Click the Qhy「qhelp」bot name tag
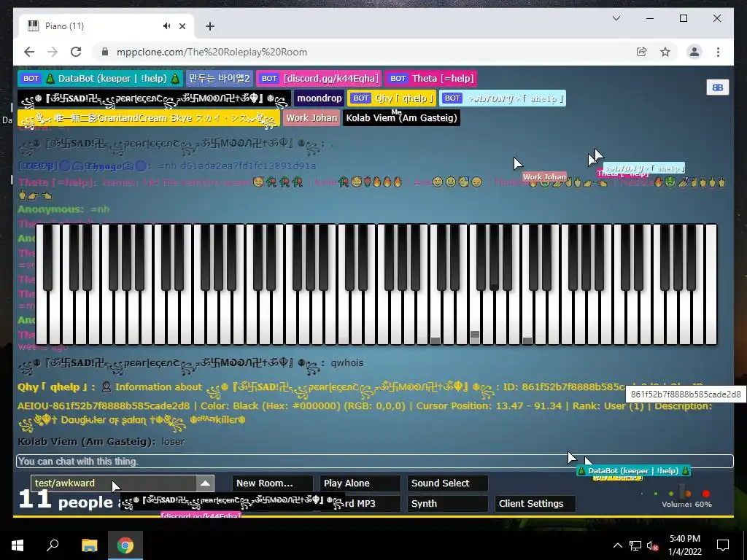 (x=392, y=98)
